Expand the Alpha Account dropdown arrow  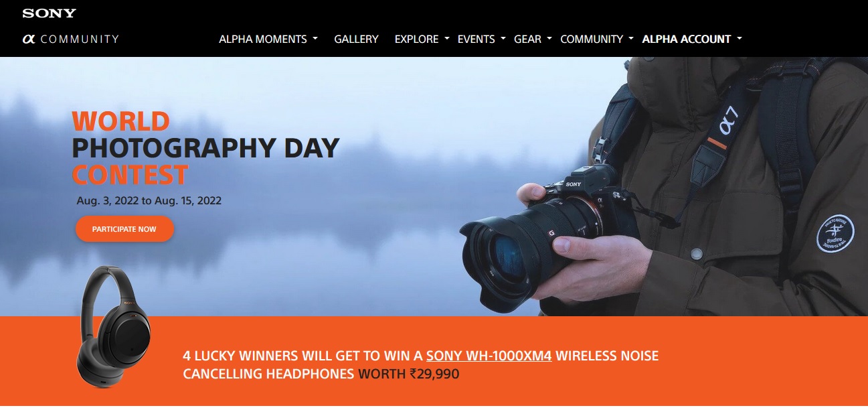[740, 39]
